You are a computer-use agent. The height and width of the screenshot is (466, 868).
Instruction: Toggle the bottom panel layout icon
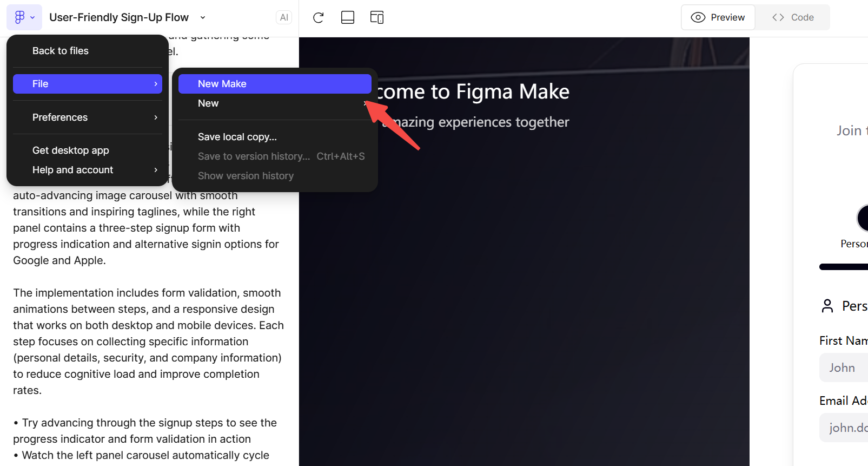tap(348, 17)
